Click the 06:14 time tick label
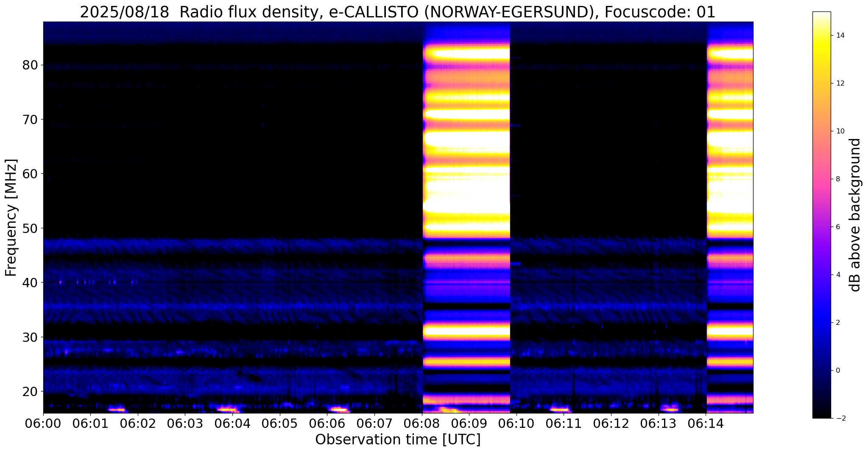Screen dimensions: 868x452 (x=706, y=424)
